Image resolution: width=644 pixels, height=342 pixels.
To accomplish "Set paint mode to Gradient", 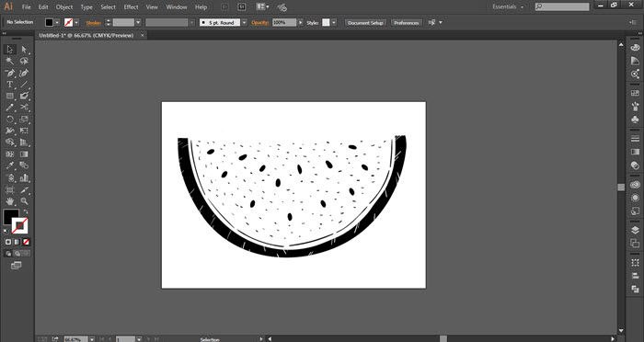I will click(17, 242).
